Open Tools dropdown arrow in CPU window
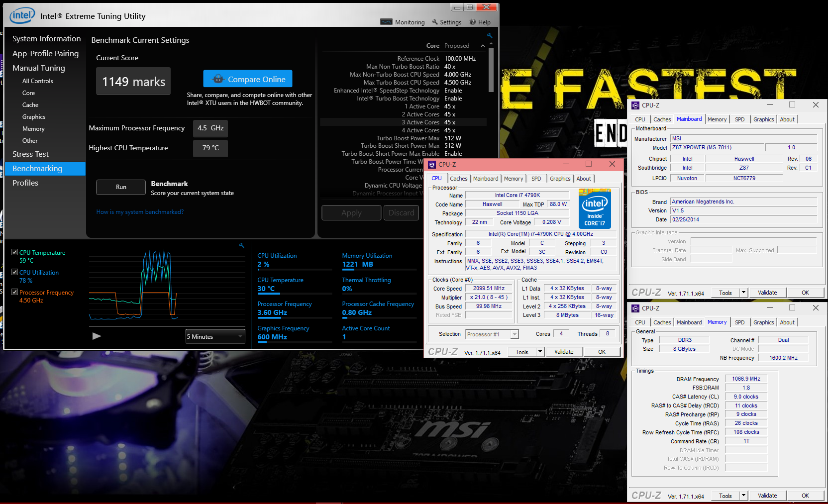 (540, 352)
